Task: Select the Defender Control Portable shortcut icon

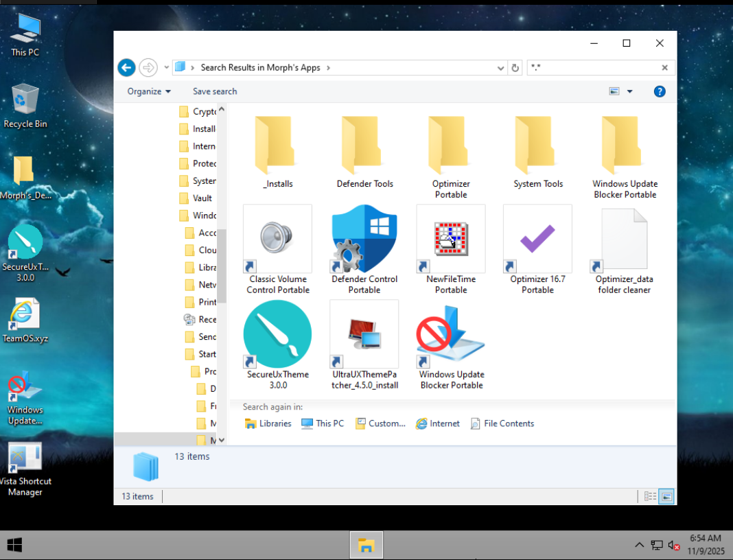Action: tap(364, 240)
